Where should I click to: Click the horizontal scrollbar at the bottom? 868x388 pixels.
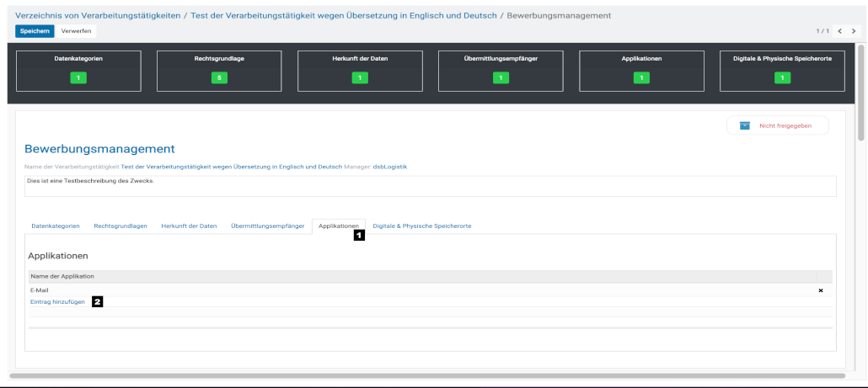[x=426, y=375]
